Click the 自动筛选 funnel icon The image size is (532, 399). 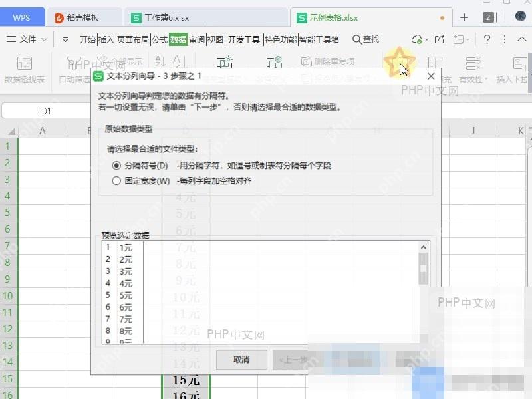pos(74,63)
